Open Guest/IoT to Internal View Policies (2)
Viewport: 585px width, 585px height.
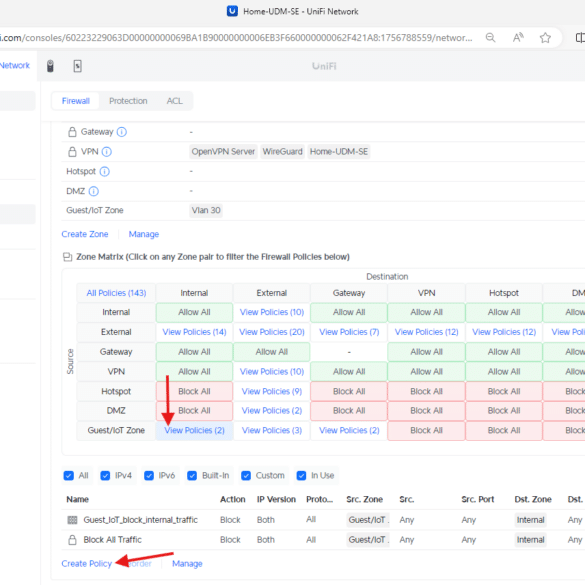(x=194, y=431)
